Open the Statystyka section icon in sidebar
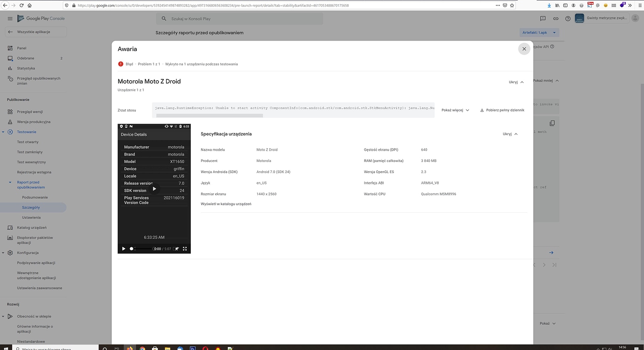Screen dimensions: 644x350 click(10, 68)
